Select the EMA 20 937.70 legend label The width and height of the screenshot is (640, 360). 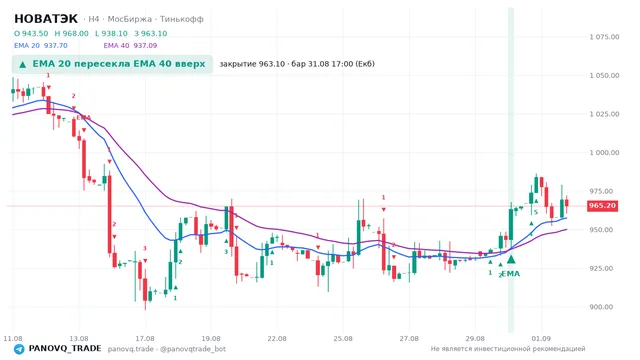click(41, 45)
